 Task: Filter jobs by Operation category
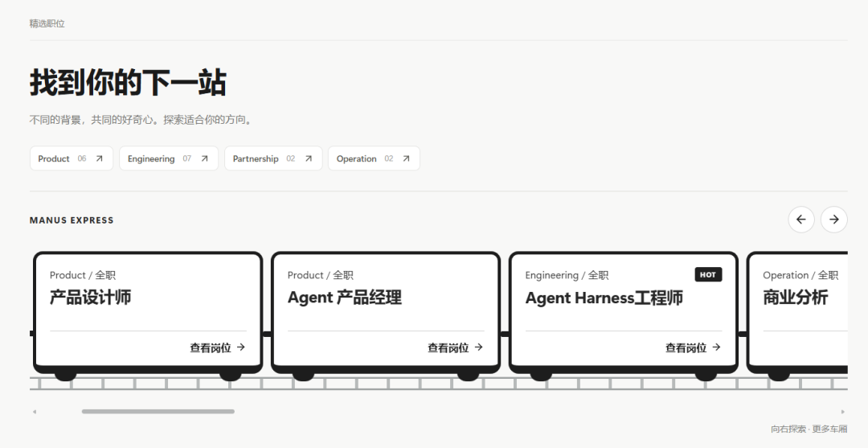click(x=375, y=158)
